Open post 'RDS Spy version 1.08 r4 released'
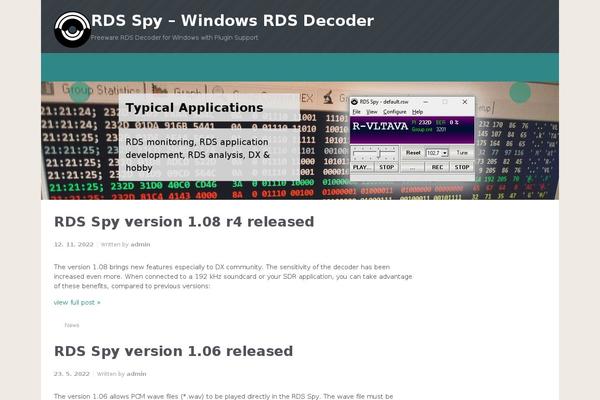Viewport: 600px width, 400px height. pyautogui.click(x=184, y=222)
